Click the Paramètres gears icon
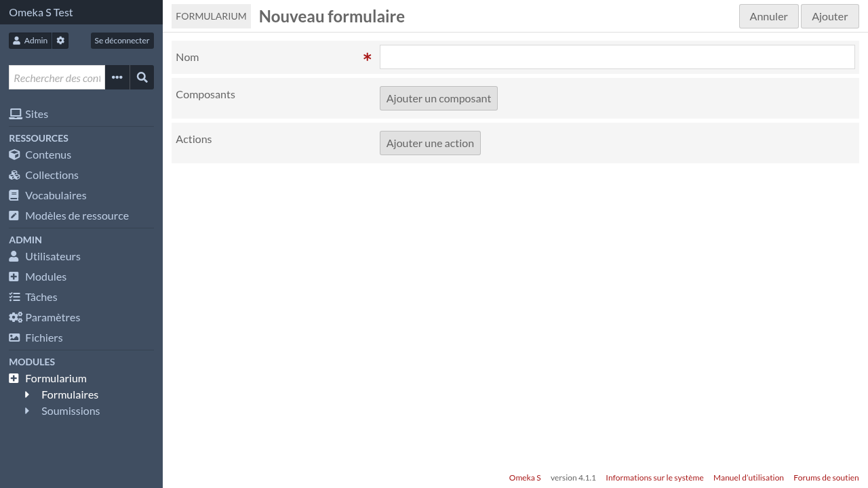 click(x=14, y=317)
